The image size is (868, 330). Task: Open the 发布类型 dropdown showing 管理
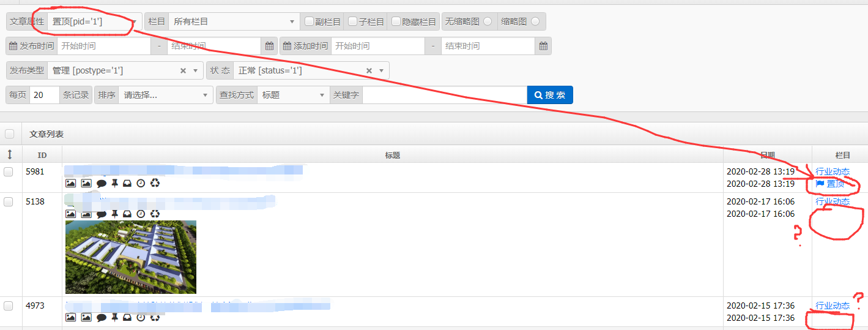[125, 70]
